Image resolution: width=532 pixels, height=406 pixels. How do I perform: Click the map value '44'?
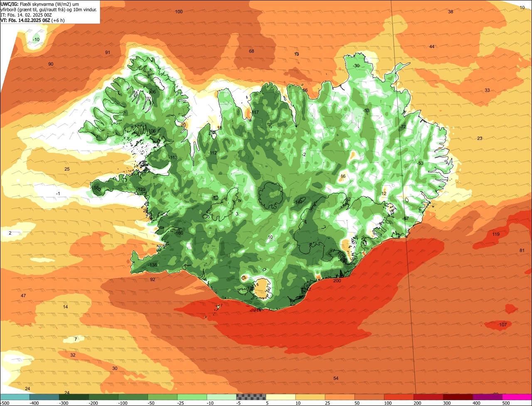coord(432,46)
